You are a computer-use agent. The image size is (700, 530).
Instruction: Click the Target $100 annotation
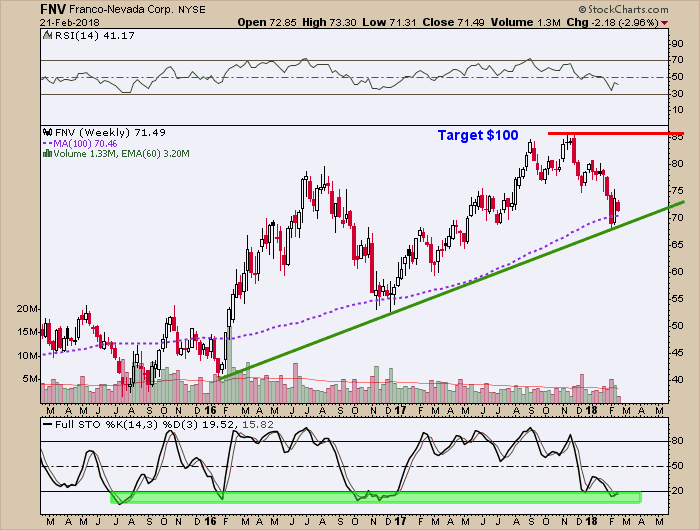[x=478, y=135]
